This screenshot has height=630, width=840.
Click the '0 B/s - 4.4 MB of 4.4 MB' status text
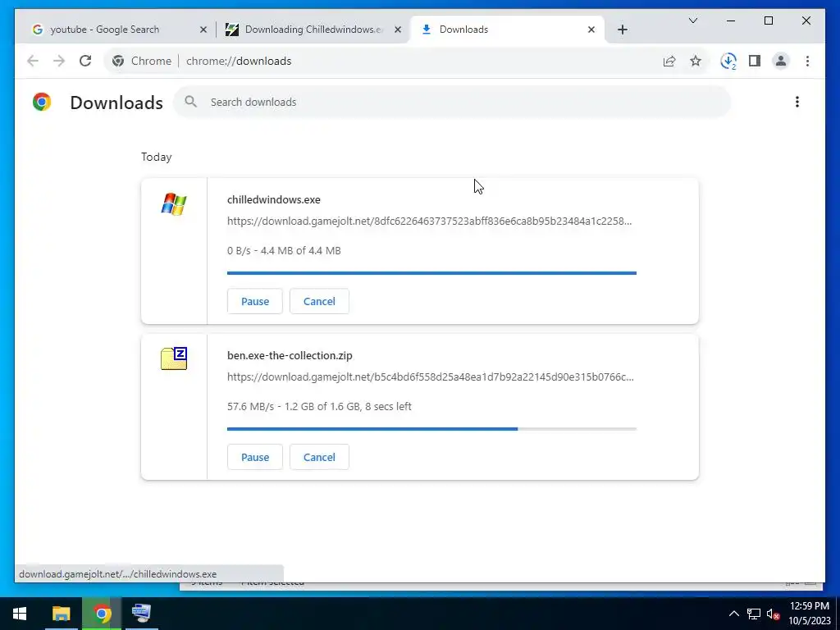284,251
